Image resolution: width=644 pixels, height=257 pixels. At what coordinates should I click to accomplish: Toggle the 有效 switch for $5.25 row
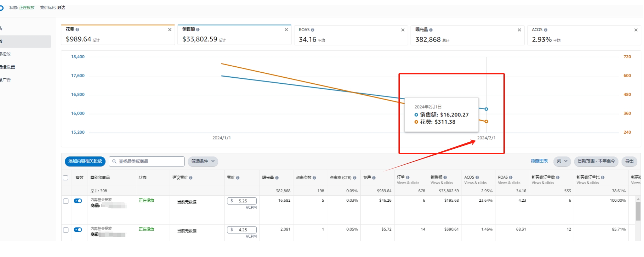pyautogui.click(x=78, y=201)
